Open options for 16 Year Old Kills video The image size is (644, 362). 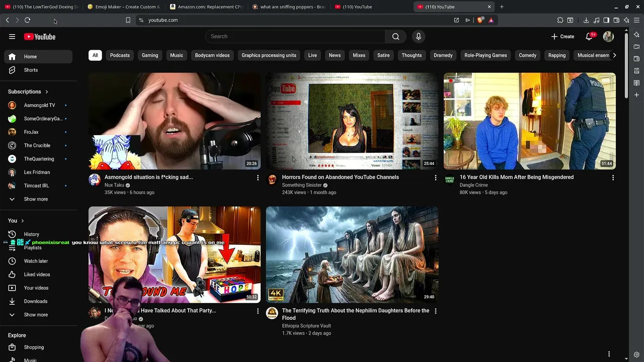click(613, 178)
